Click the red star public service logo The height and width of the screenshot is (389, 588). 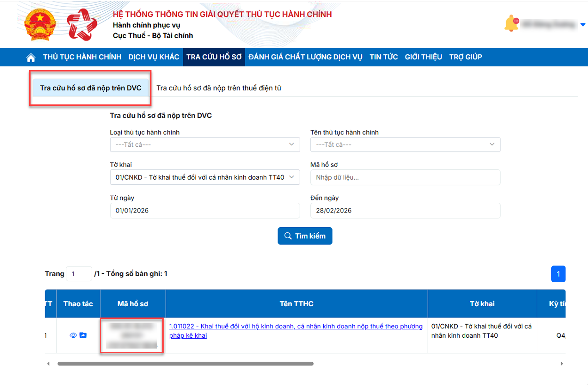[x=82, y=25]
